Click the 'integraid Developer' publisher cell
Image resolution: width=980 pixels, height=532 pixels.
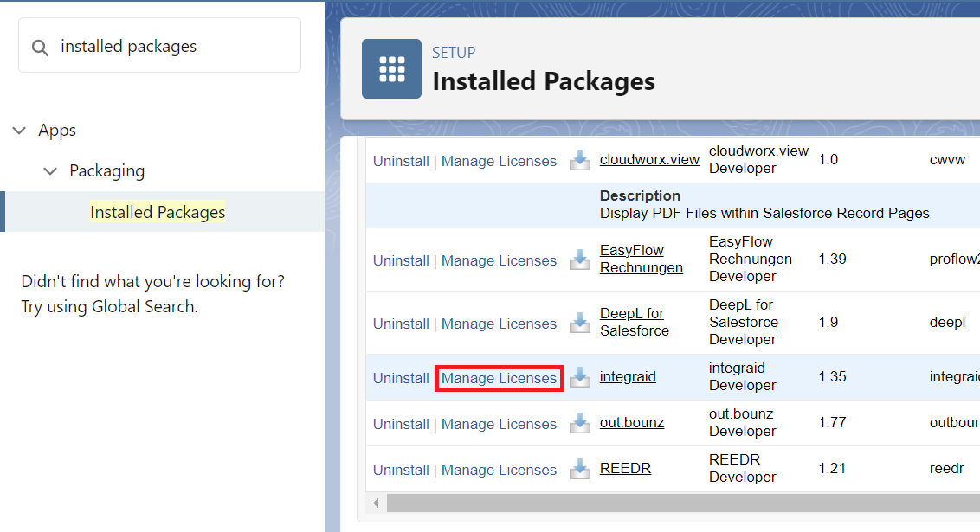[x=743, y=377]
